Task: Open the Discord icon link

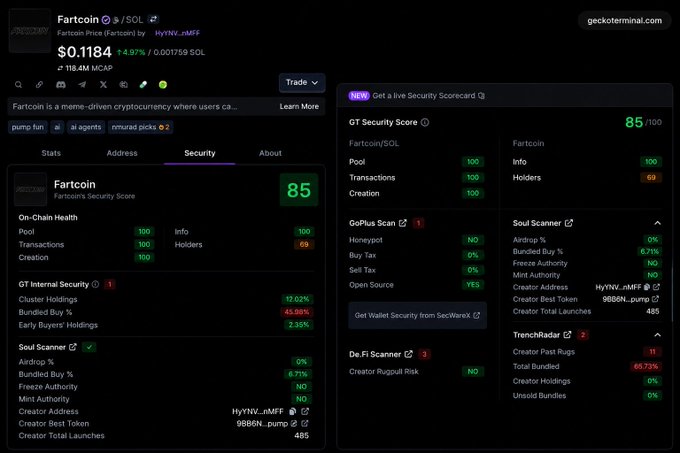Action: tap(61, 85)
